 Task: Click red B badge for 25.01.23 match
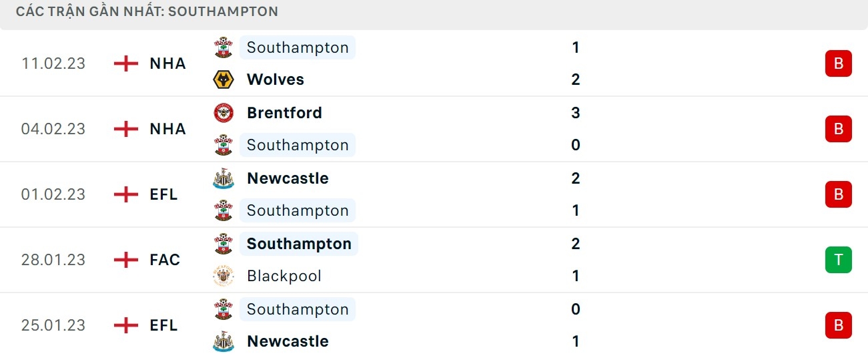[x=838, y=325]
